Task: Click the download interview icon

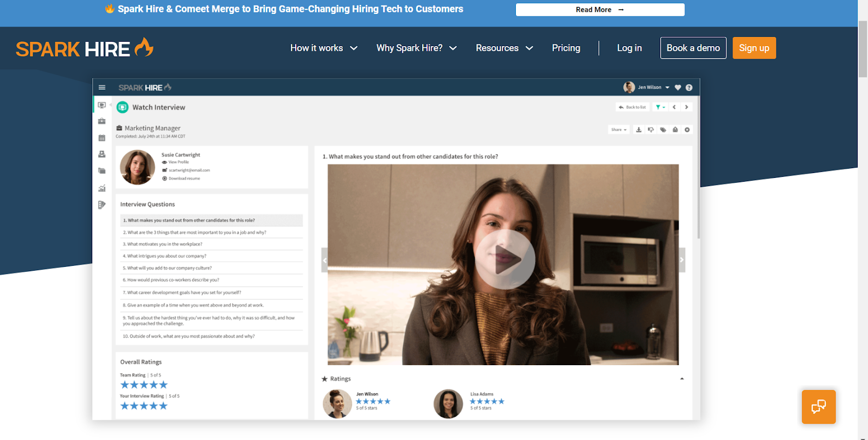Action: click(x=639, y=130)
